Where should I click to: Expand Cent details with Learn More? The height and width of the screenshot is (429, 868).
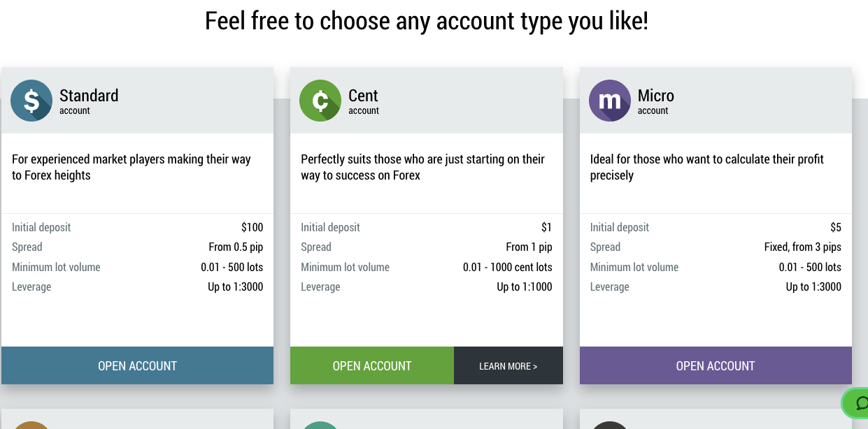pyautogui.click(x=508, y=365)
